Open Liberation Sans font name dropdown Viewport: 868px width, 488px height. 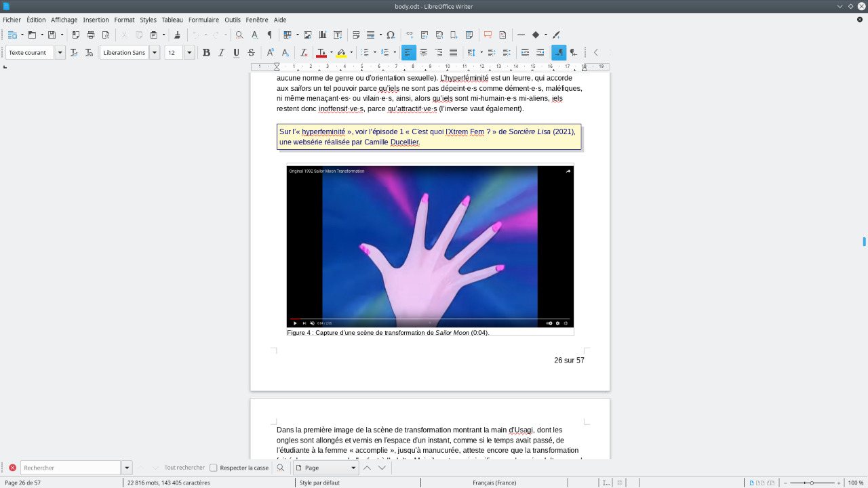coord(155,52)
